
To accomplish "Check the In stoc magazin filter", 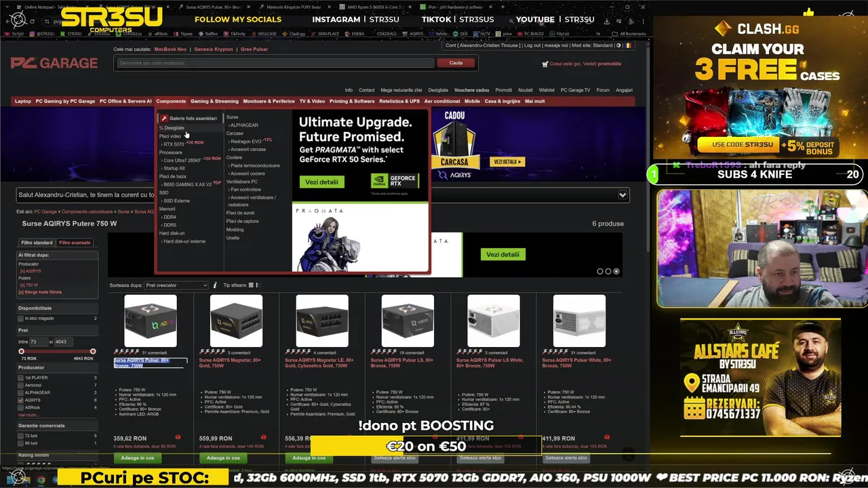I will [20, 318].
